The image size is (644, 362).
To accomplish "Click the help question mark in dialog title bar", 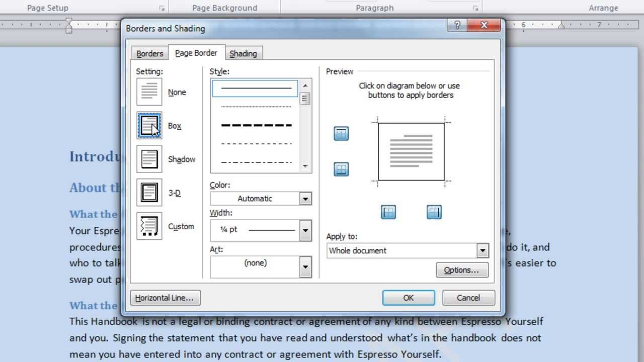I will pos(457,25).
